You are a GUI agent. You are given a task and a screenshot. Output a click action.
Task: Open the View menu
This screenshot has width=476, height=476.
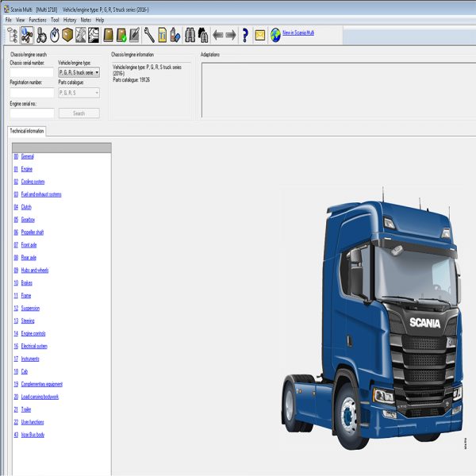[21, 20]
